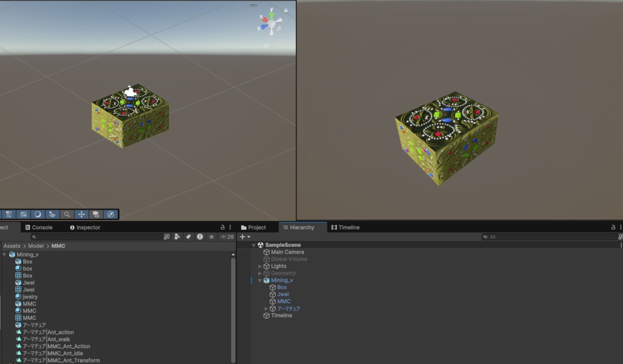The image size is (623, 364).
Task: Collapse the Mining_v object in Hierarchy
Action: 260,280
